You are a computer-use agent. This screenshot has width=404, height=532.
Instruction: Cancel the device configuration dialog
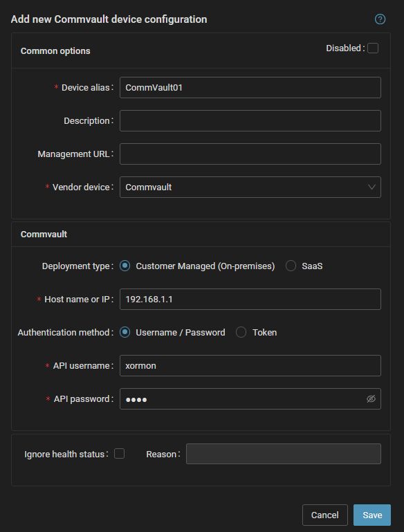325,515
